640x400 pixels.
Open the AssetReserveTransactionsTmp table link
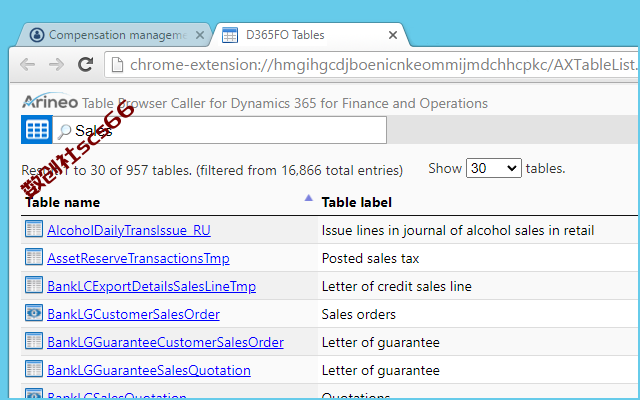click(x=138, y=258)
